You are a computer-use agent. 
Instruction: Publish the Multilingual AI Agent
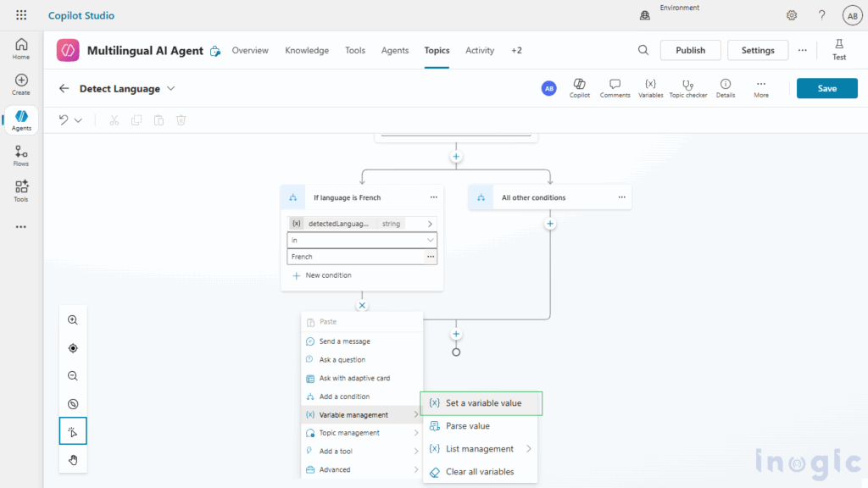(x=690, y=50)
